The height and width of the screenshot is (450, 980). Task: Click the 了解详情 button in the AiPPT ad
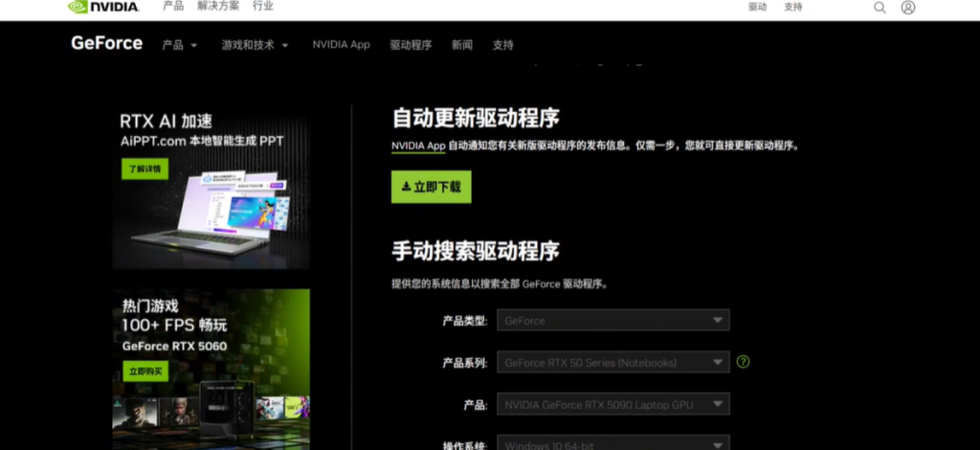pyautogui.click(x=144, y=169)
